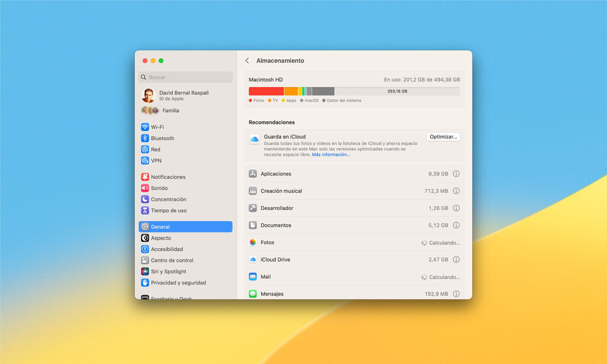Screen dimensions: 607x364
Task: Click 'En uso: 201,2 GB de 494,38 GB'
Action: [x=422, y=80]
